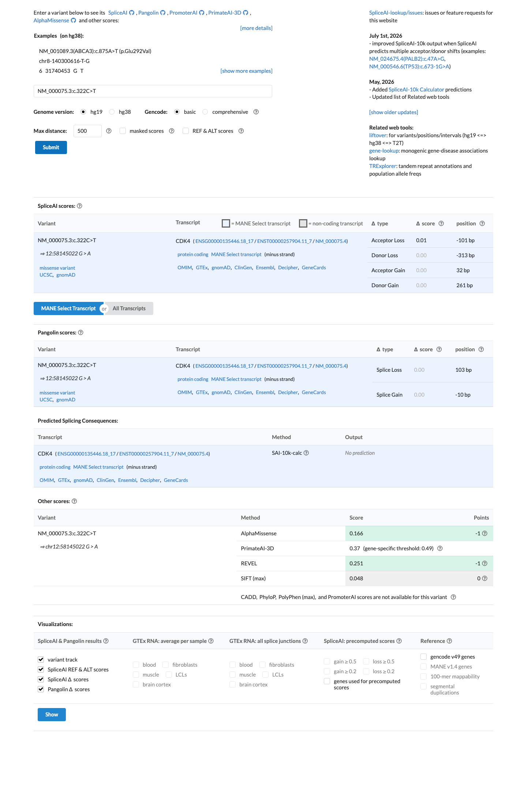Click help icon beside masked scores
Viewport: 532px width, 805px height.
[x=172, y=131]
